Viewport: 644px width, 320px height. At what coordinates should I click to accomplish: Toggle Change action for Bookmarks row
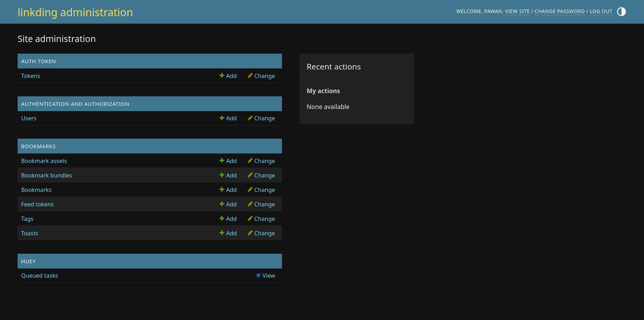pyautogui.click(x=265, y=189)
